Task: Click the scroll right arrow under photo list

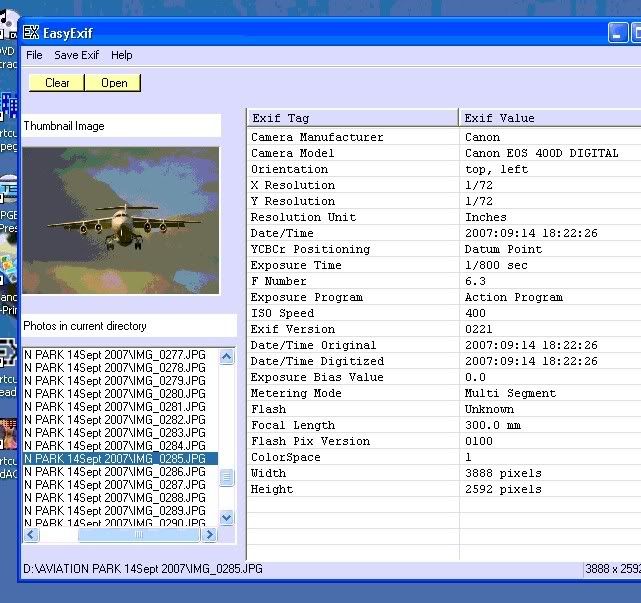Action: (x=209, y=535)
